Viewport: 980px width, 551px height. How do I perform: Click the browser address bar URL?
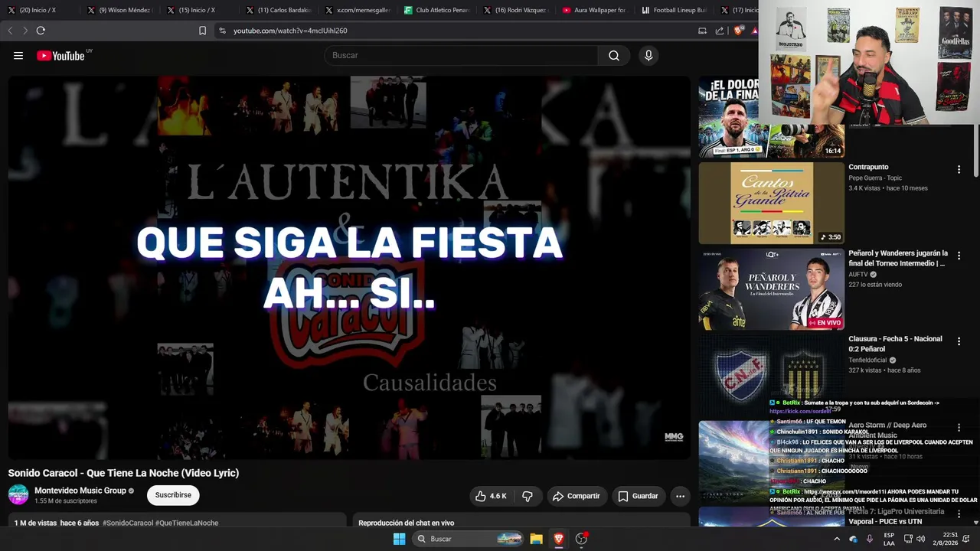290,31
